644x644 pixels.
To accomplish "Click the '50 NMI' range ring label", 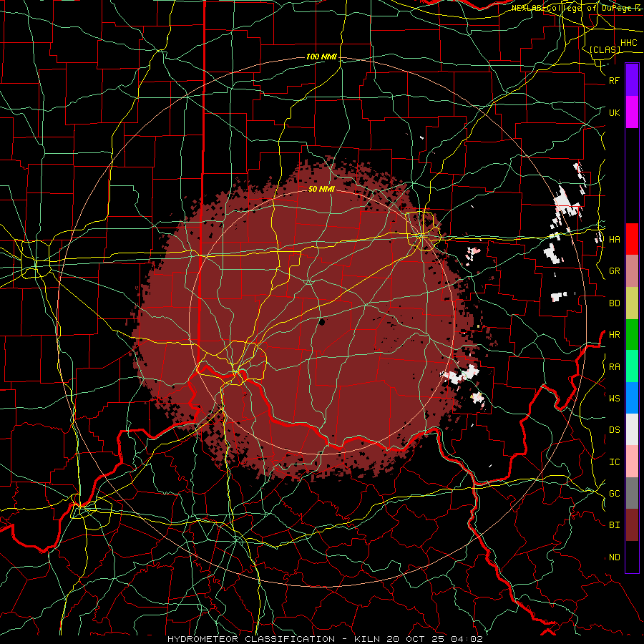I will pyautogui.click(x=321, y=189).
